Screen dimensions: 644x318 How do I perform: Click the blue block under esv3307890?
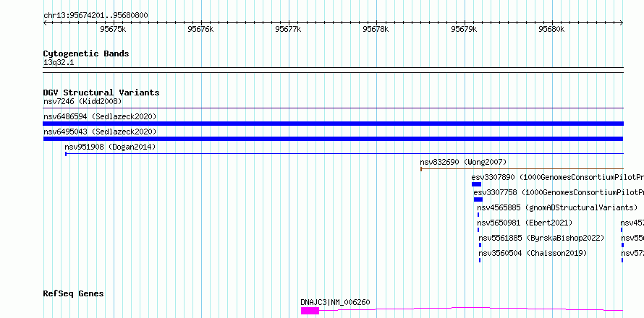pyautogui.click(x=476, y=184)
